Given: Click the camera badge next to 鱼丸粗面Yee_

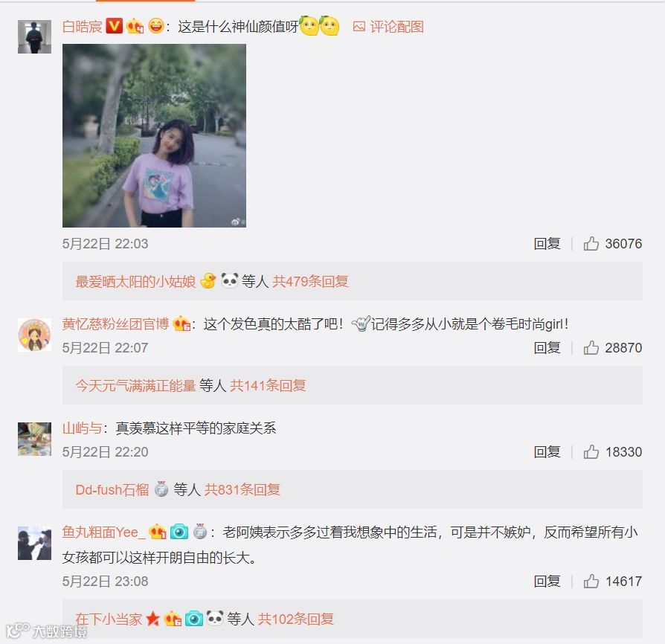Looking at the screenshot, I should coord(179,532).
